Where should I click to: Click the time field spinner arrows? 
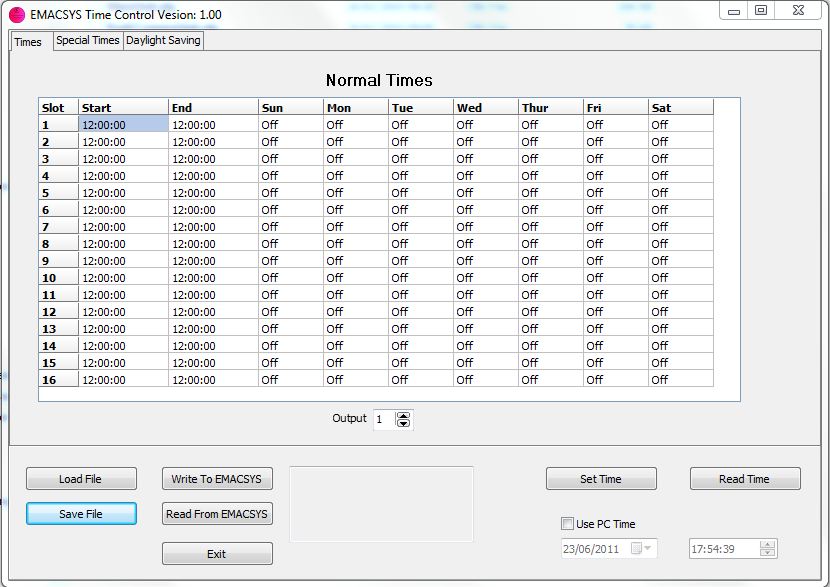[x=767, y=548]
